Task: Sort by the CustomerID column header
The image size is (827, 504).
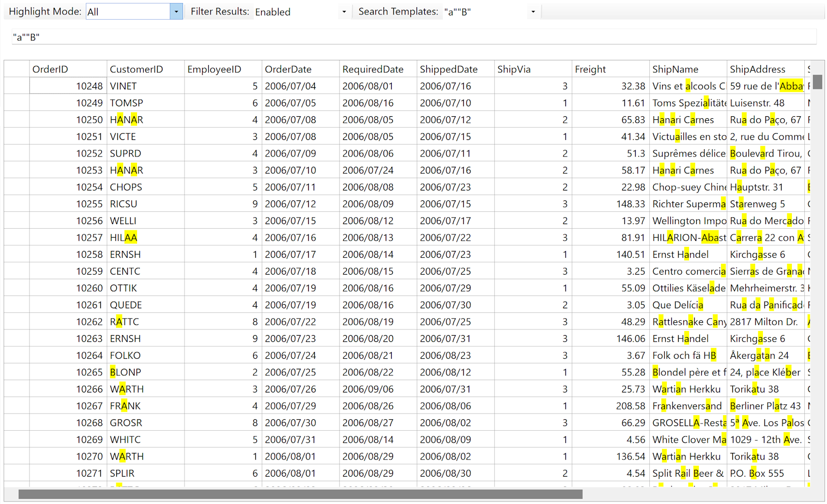Action: click(146, 69)
